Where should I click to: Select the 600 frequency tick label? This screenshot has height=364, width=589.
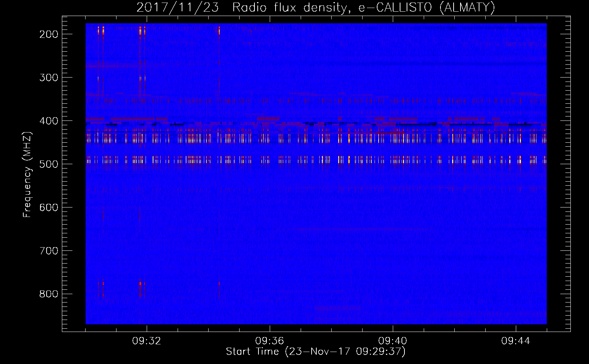tap(49, 207)
